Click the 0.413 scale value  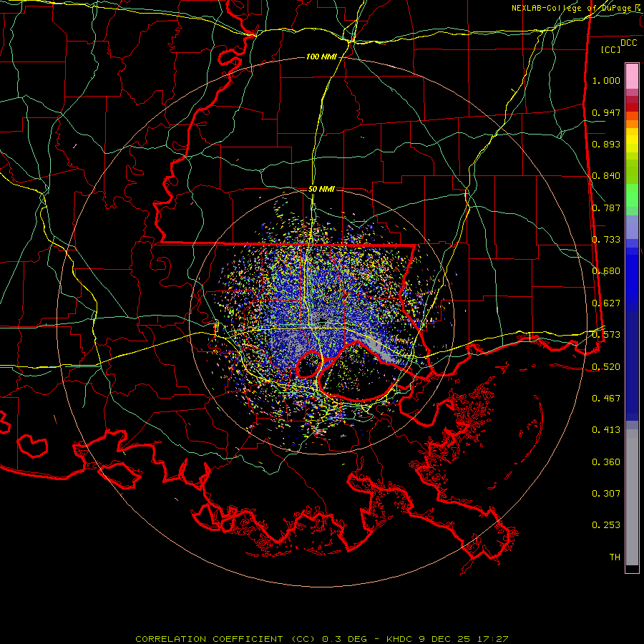[x=606, y=430]
